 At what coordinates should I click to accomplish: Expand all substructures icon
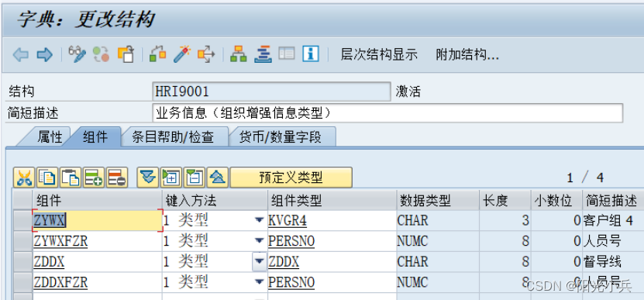[148, 178]
